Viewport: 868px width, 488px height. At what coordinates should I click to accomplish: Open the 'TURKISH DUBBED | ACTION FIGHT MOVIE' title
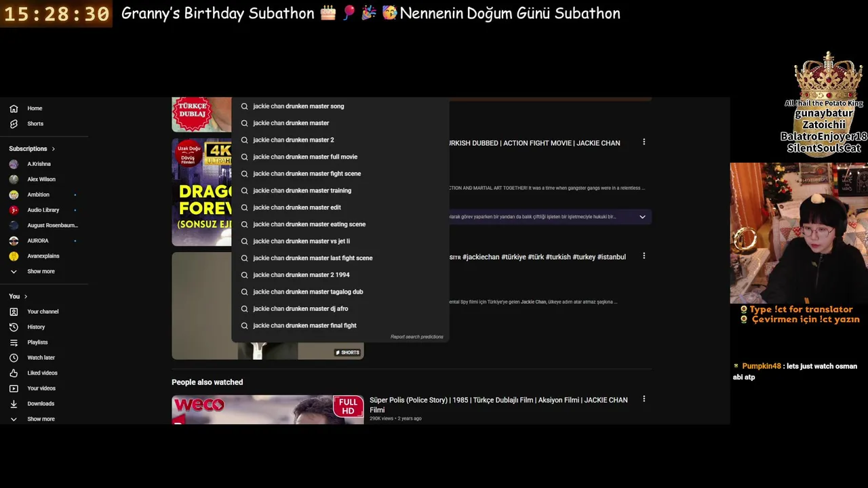(534, 143)
